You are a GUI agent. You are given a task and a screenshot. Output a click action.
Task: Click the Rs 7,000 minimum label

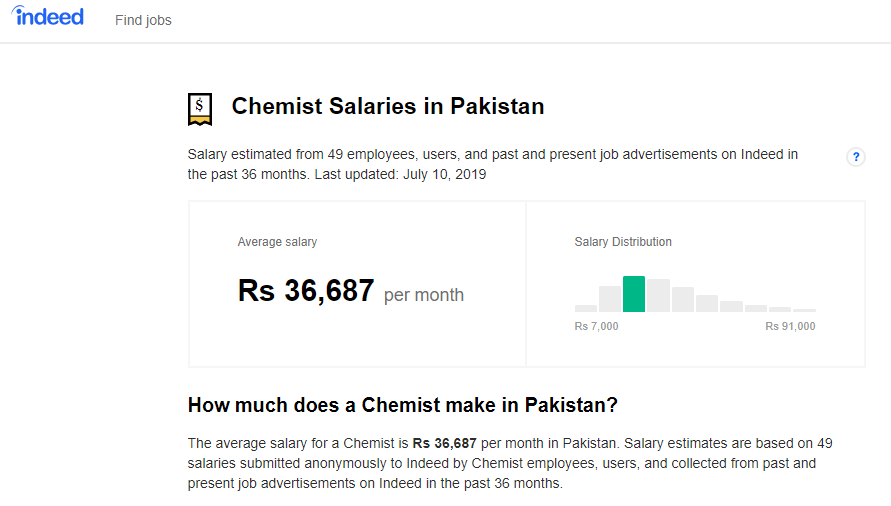[x=597, y=326]
